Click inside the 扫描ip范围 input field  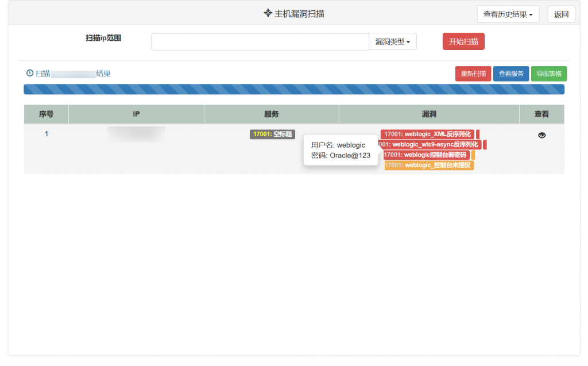pos(260,41)
